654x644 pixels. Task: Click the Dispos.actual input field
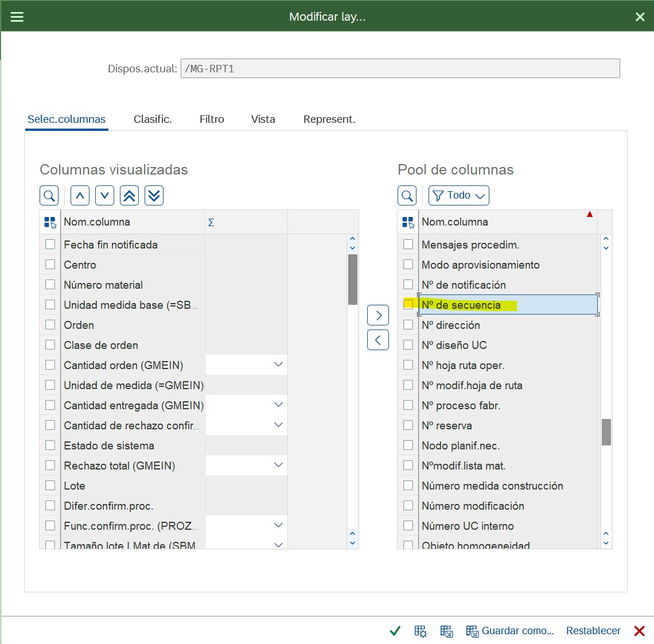(x=400, y=68)
